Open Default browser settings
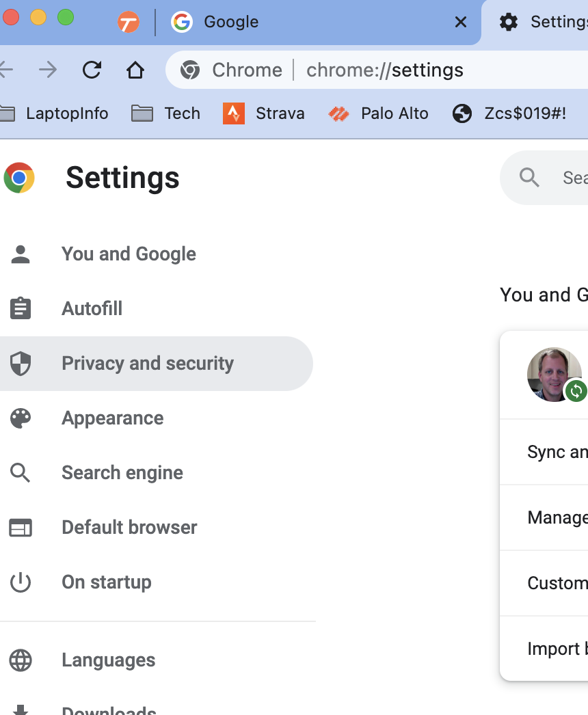This screenshot has height=715, width=588. point(157,528)
